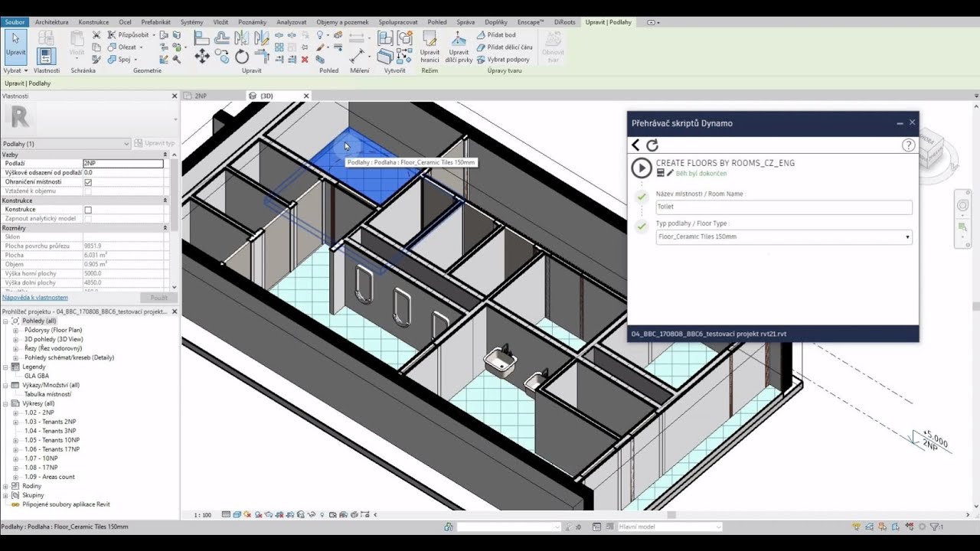Screen dimensions: 980x551
Task: Click the 1 : 100 view scale
Action: pos(202,515)
